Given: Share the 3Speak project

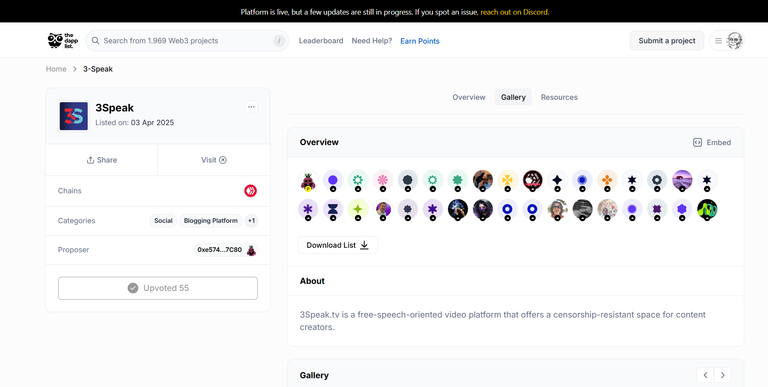Looking at the screenshot, I should click(x=101, y=160).
